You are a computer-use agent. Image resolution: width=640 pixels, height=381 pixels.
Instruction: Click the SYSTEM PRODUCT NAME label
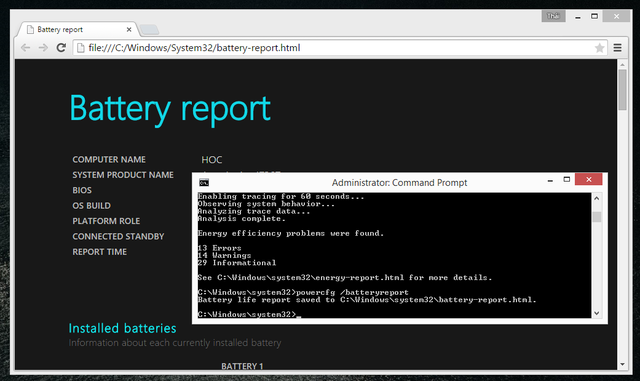click(x=123, y=175)
